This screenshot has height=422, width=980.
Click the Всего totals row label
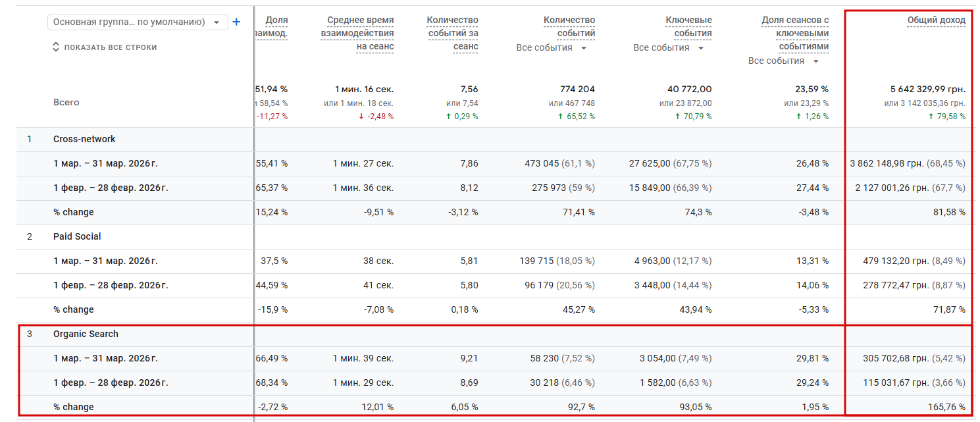66,103
